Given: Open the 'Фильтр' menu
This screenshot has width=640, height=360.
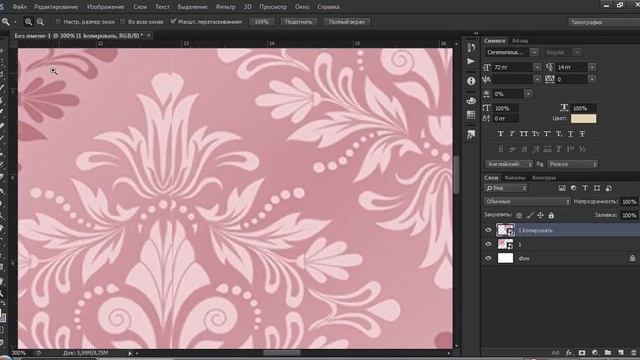Looking at the screenshot, I should [x=225, y=7].
